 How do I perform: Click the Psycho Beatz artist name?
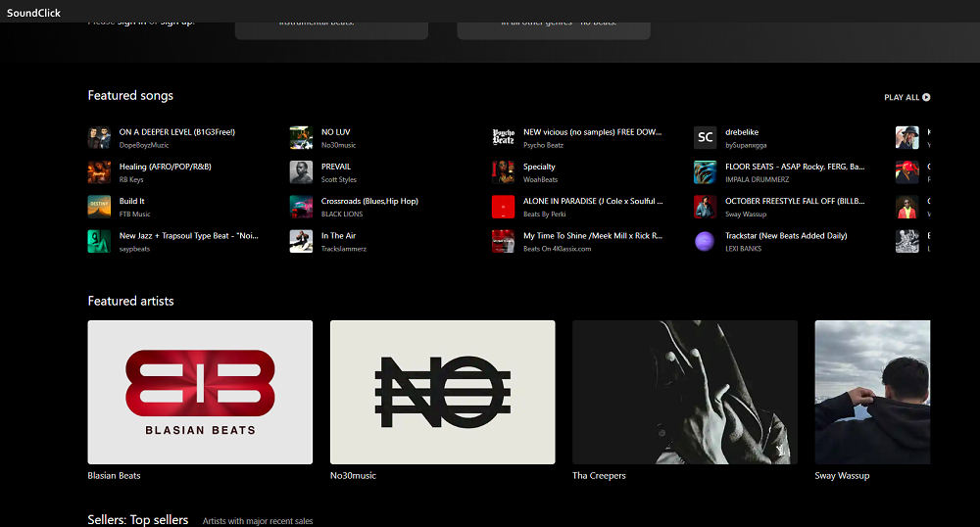point(543,145)
